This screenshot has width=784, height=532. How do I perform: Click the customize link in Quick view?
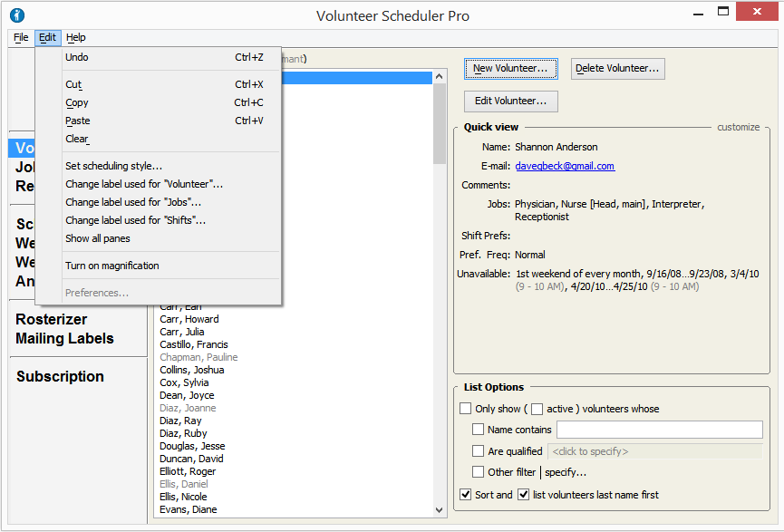point(738,127)
